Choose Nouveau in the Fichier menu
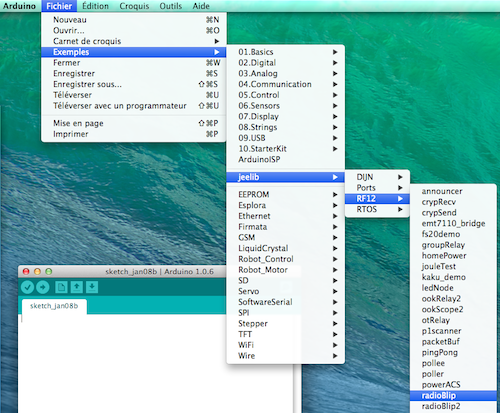Viewport: 500px width, 413px height. point(134,20)
